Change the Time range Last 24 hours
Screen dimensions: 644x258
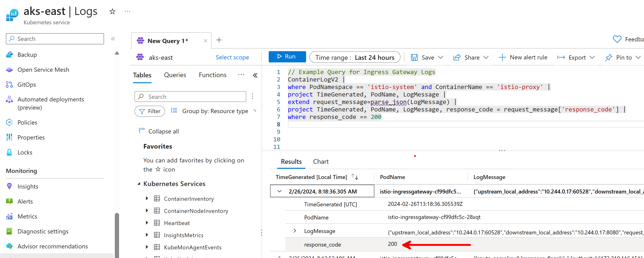355,57
